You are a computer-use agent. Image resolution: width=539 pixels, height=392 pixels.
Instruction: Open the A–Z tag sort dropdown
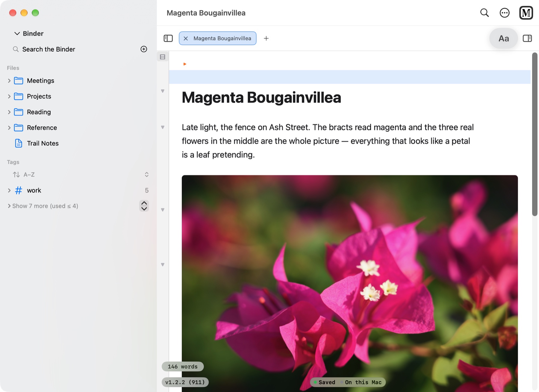point(80,175)
